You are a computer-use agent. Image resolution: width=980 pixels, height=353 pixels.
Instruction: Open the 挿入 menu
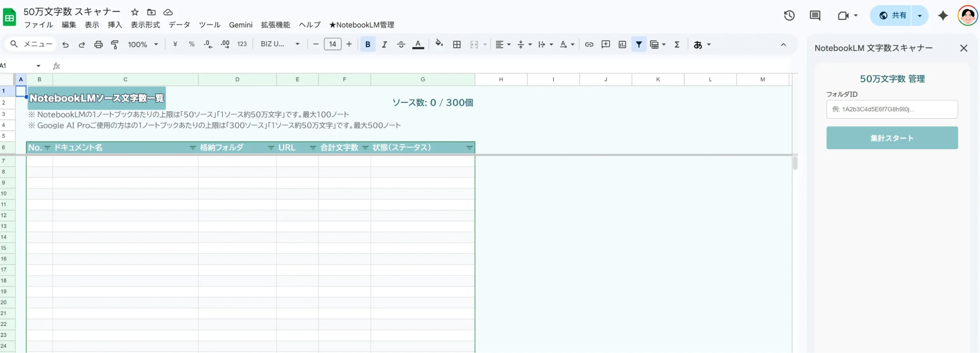point(115,25)
